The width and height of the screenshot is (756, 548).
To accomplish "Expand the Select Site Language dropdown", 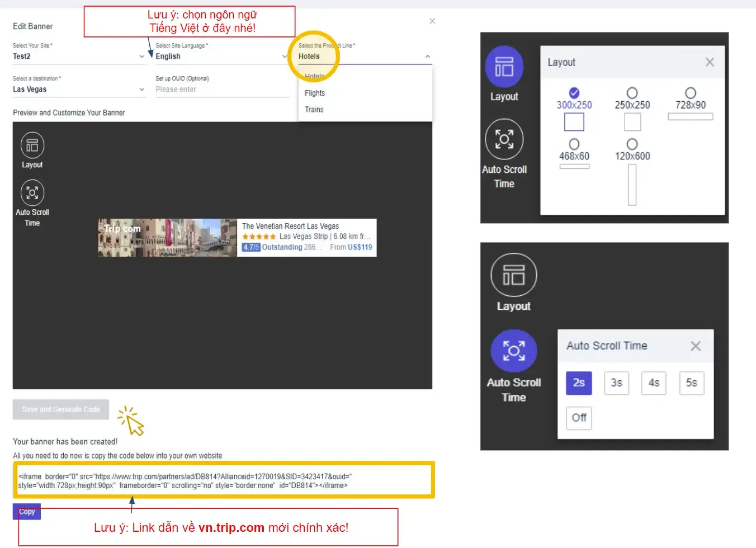I will (221, 56).
